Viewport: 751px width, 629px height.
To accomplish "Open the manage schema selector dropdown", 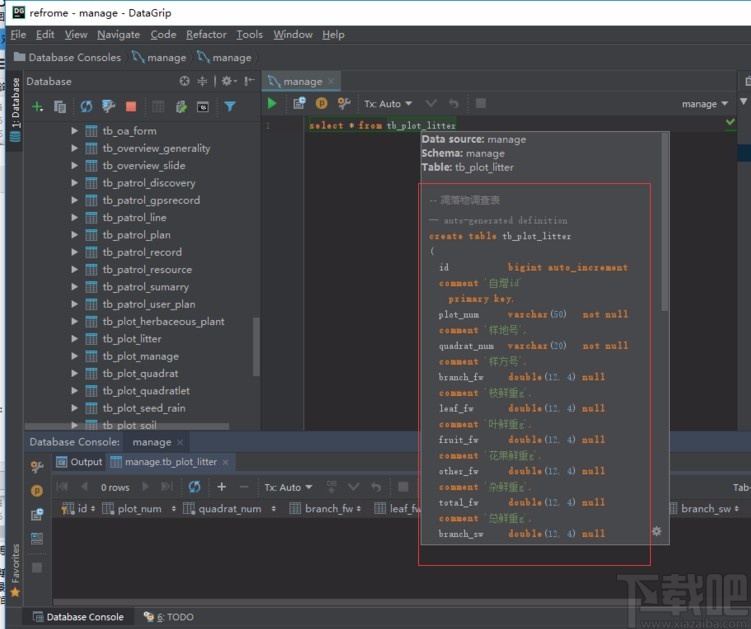I will [x=705, y=103].
